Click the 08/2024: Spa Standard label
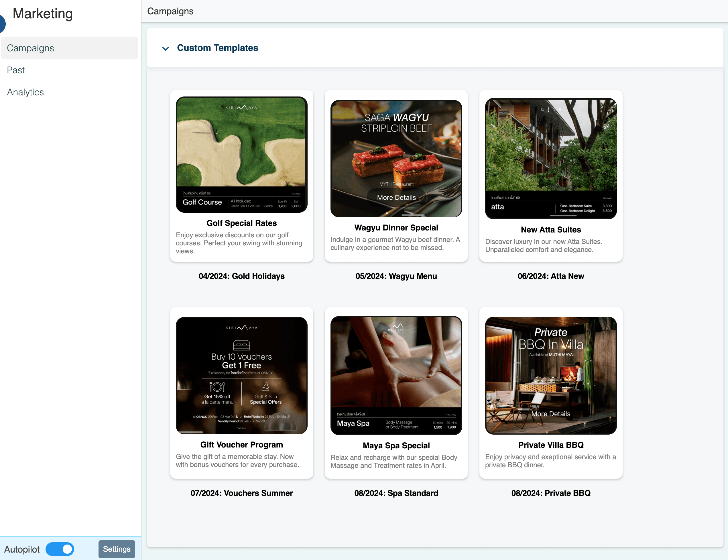 pos(396,493)
